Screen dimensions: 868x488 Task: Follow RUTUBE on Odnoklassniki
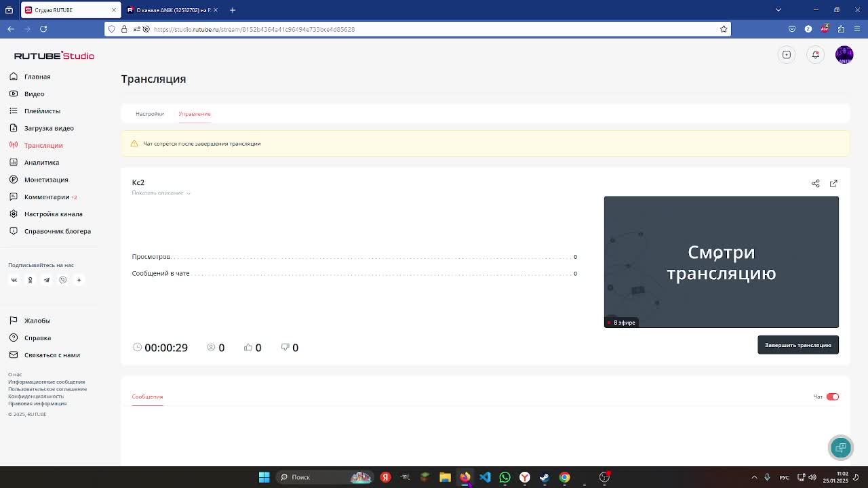(30, 280)
